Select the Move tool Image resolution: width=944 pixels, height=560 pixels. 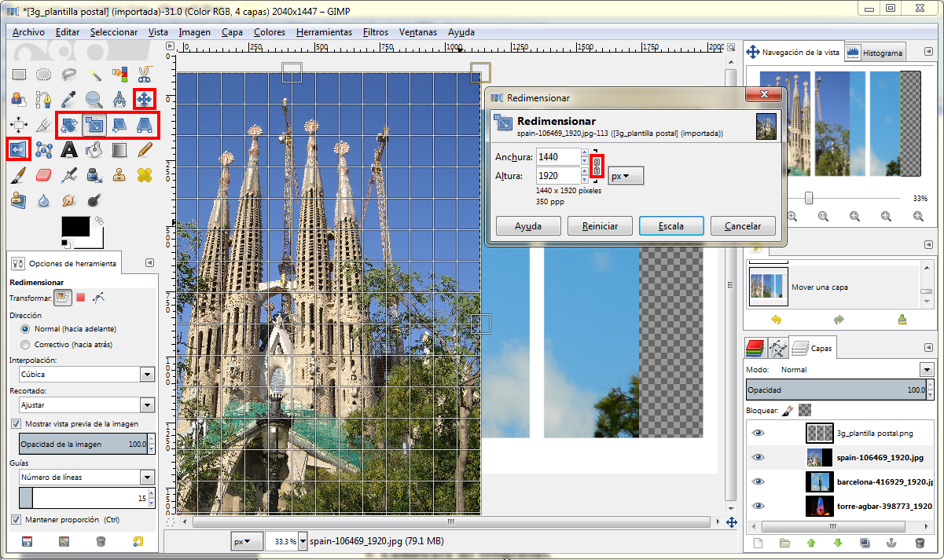[145, 100]
